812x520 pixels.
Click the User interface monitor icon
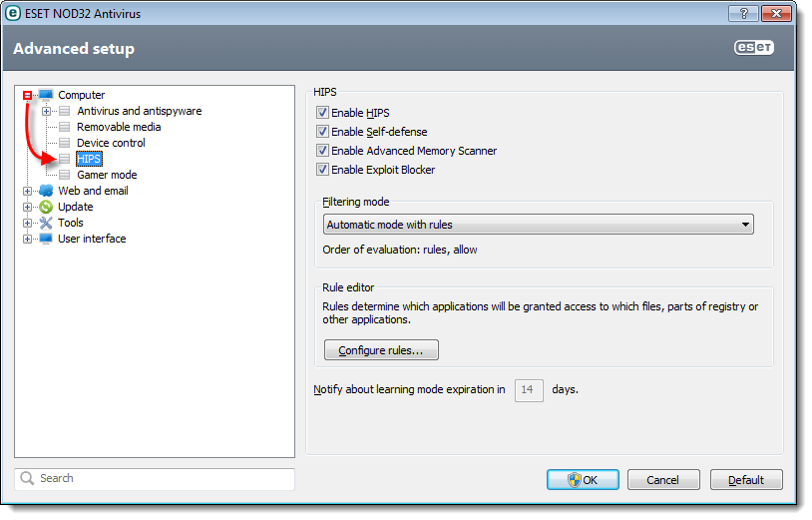(x=46, y=239)
